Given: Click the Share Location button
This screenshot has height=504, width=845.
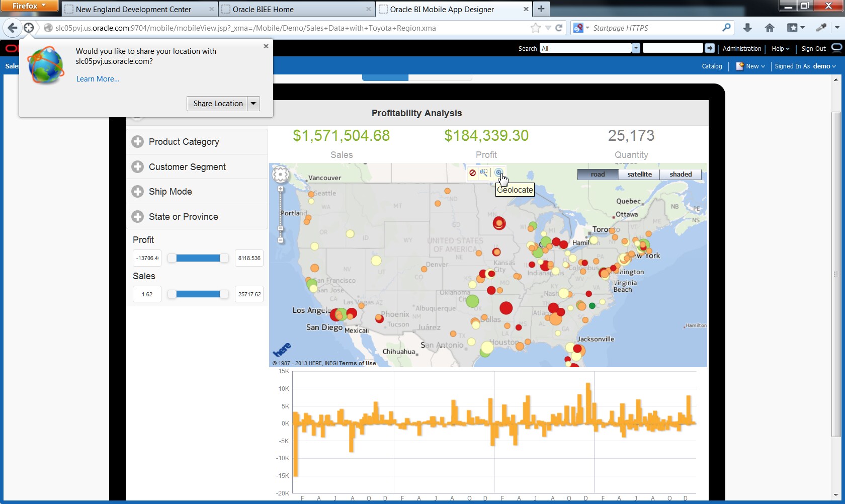Looking at the screenshot, I should (x=217, y=104).
